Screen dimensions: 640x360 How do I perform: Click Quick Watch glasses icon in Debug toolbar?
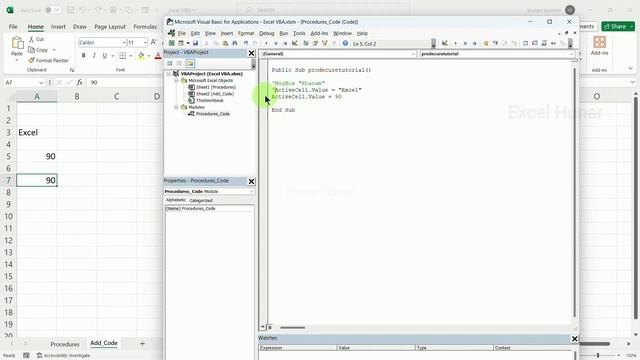pos(553,43)
